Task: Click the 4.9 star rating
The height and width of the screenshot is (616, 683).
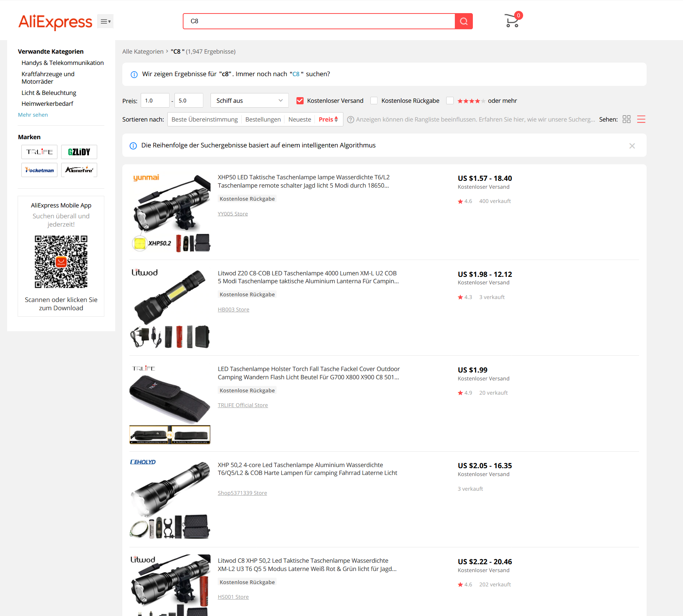Action: (465, 393)
